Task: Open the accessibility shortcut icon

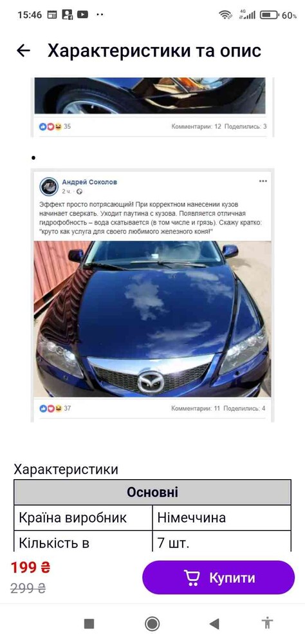Action: pyautogui.click(x=267, y=623)
